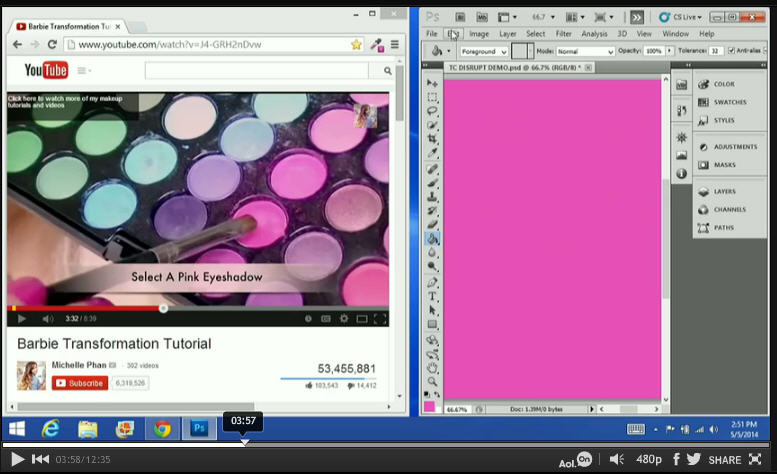
Task: Select the Eyedropper tool
Action: (432, 153)
